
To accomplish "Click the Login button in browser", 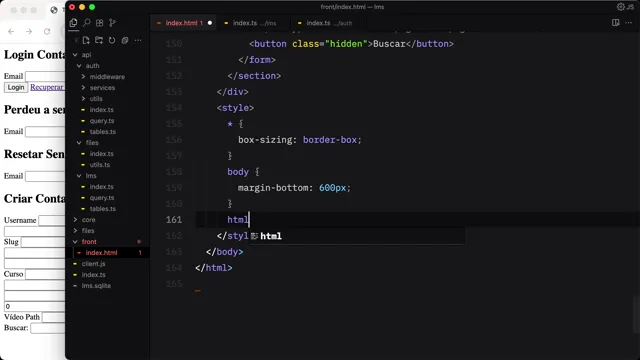I will pyautogui.click(x=16, y=87).
